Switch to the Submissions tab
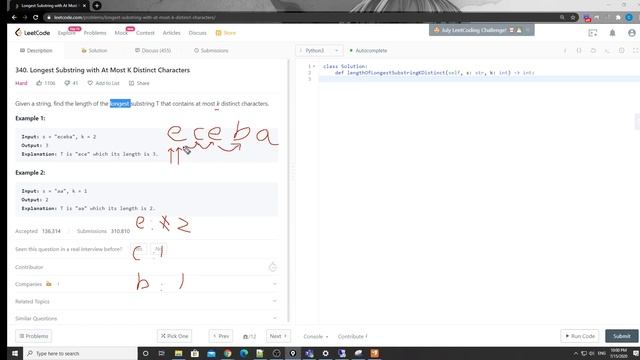 pos(211,51)
